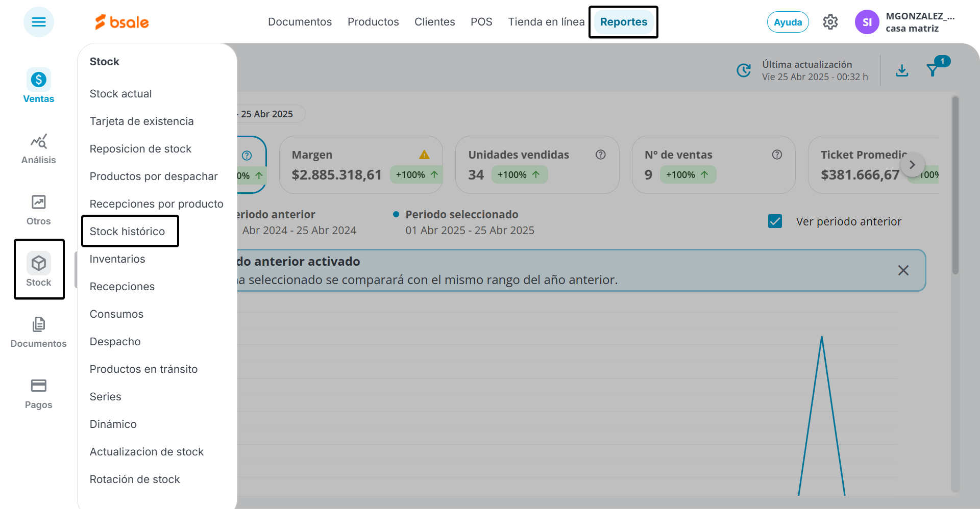The width and height of the screenshot is (980, 509).
Task: Open Productos en tránsito report
Action: coord(143,369)
